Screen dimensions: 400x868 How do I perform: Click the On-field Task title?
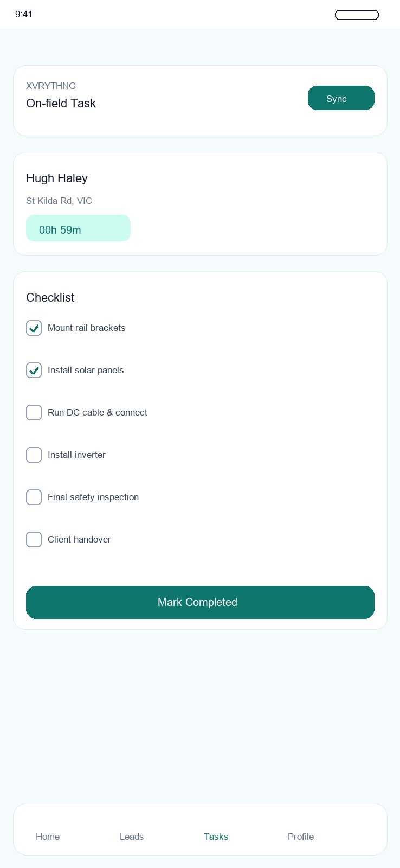(x=61, y=103)
